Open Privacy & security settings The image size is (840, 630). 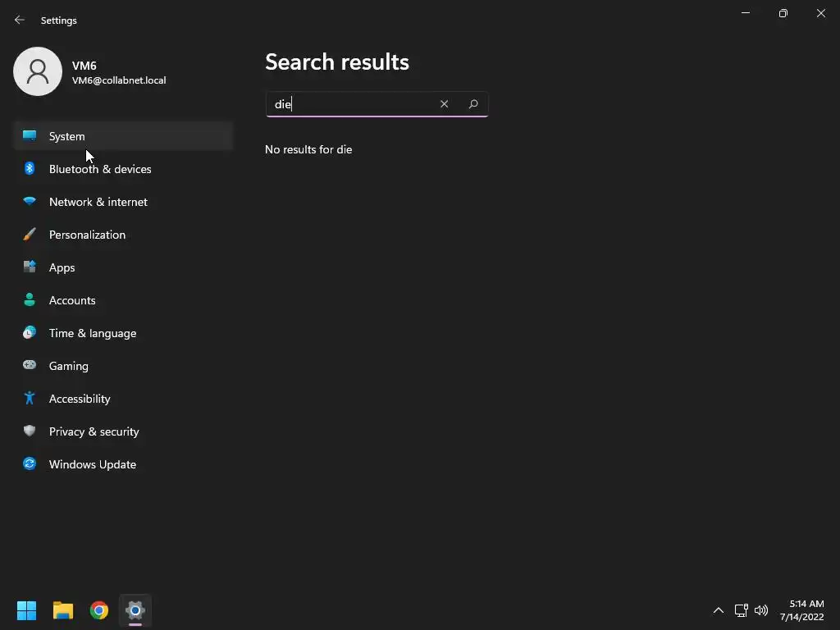click(94, 431)
